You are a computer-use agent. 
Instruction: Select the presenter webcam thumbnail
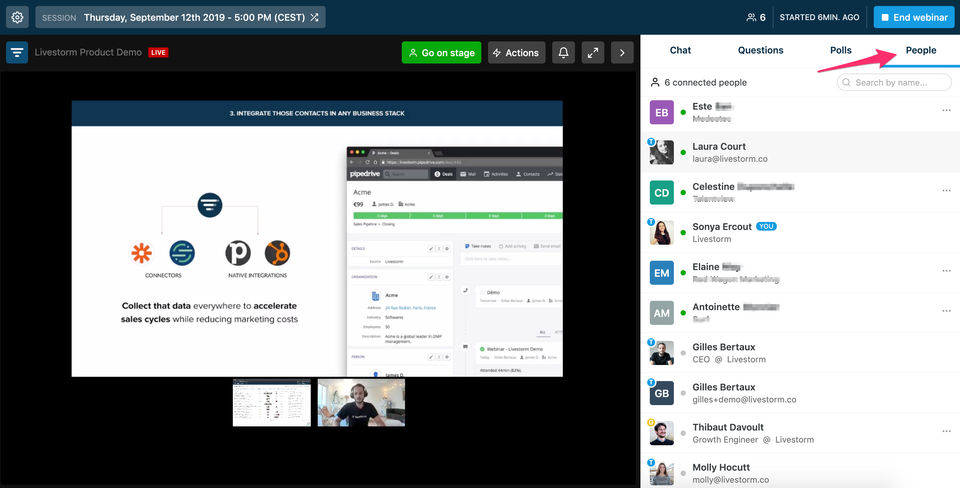coord(361,402)
